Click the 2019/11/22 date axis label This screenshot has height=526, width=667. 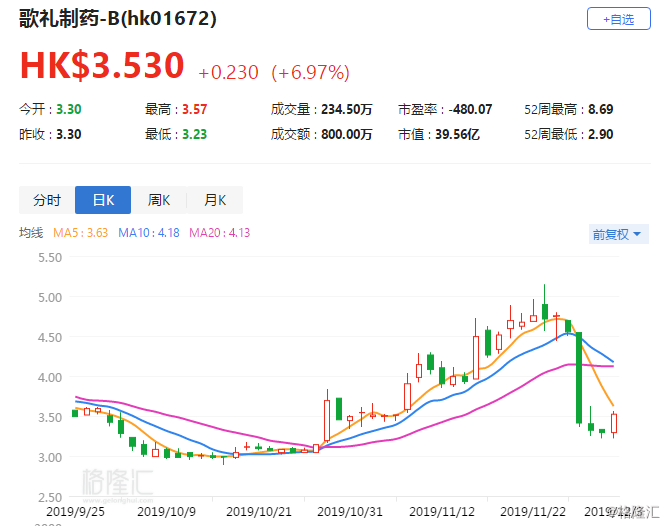(x=533, y=512)
